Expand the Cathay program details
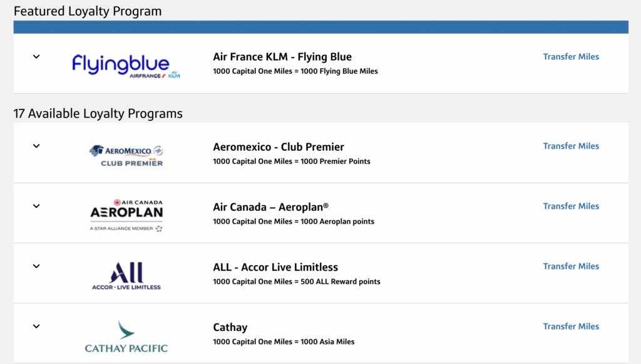The image size is (641, 364). click(36, 326)
